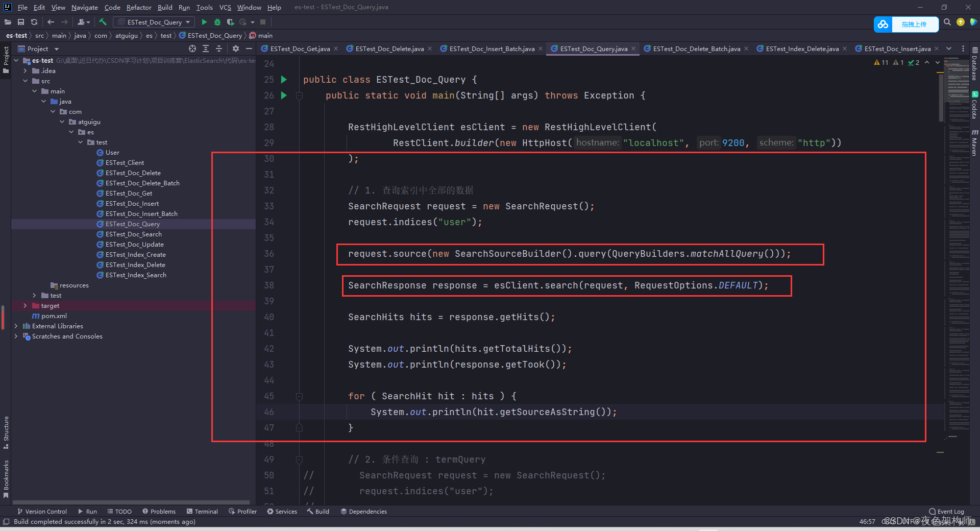Open the TODO tool window
Screen dimensions: 980x531
click(119, 511)
